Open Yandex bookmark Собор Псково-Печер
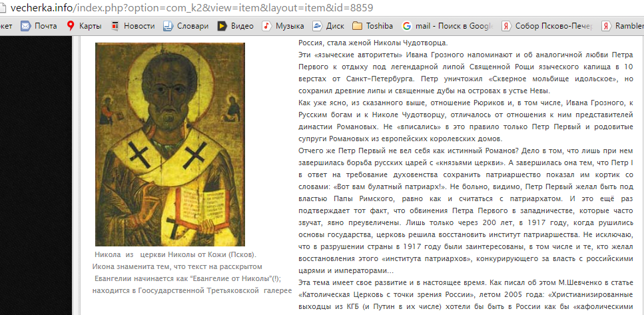Screen dimensions: 644x315 coord(547,26)
